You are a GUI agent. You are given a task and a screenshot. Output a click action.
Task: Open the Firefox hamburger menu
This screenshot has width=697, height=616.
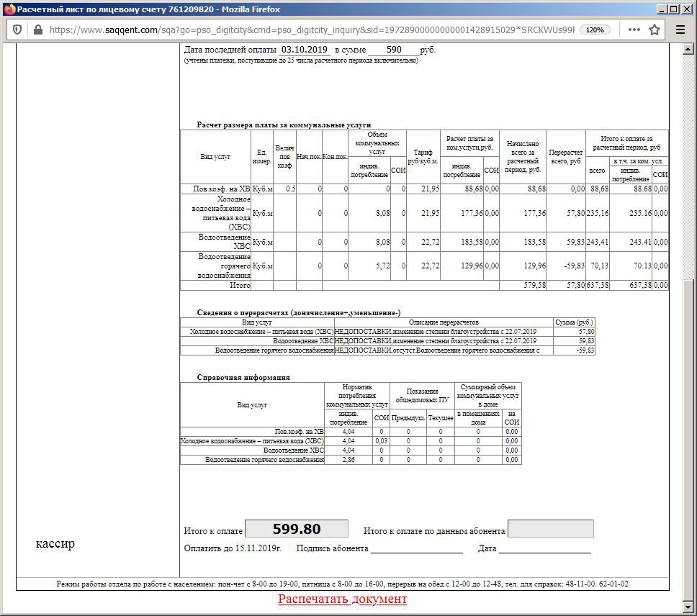tap(680, 30)
